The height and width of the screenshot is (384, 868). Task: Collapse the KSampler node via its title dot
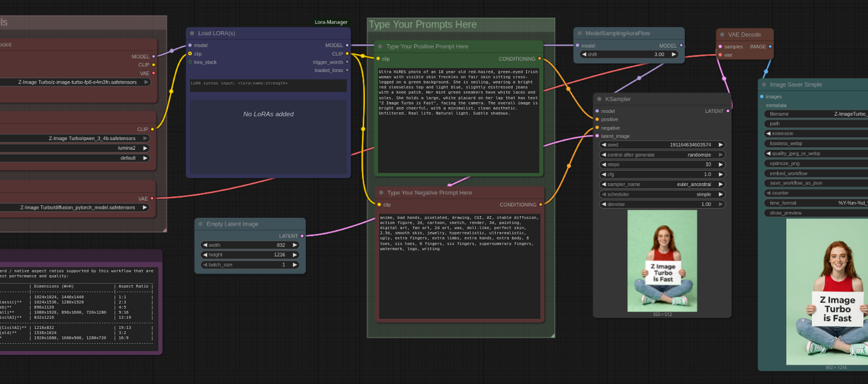[599, 99]
